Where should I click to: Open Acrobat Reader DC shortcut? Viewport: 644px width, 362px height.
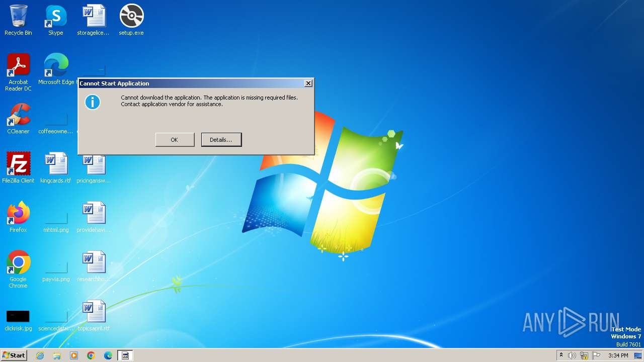click(x=18, y=72)
